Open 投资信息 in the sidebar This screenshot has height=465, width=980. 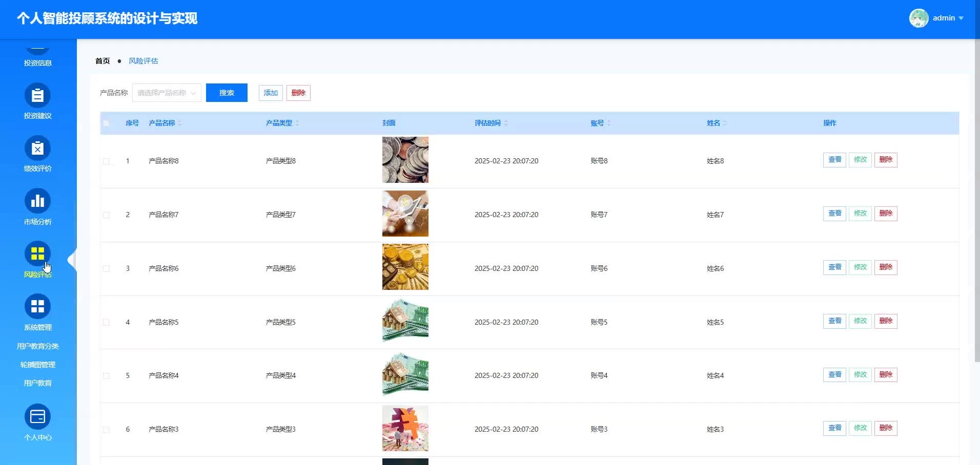[37, 63]
